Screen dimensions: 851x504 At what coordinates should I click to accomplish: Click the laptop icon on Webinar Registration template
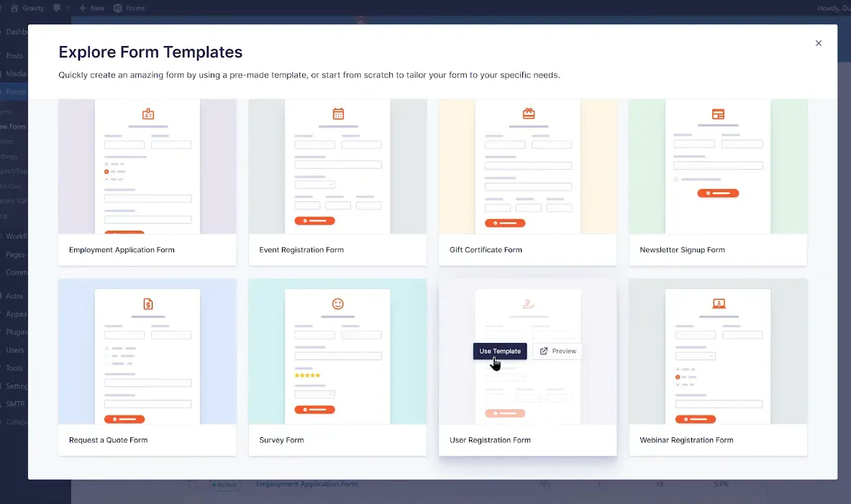point(718,303)
